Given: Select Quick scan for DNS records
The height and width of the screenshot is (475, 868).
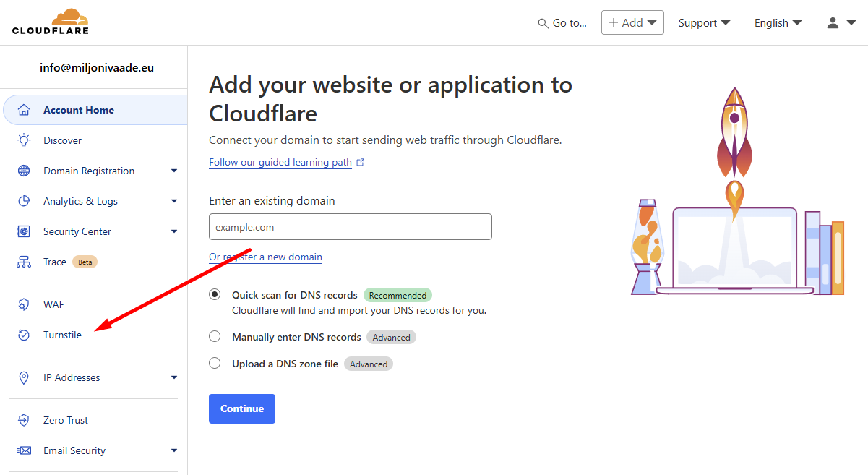Looking at the screenshot, I should (215, 294).
